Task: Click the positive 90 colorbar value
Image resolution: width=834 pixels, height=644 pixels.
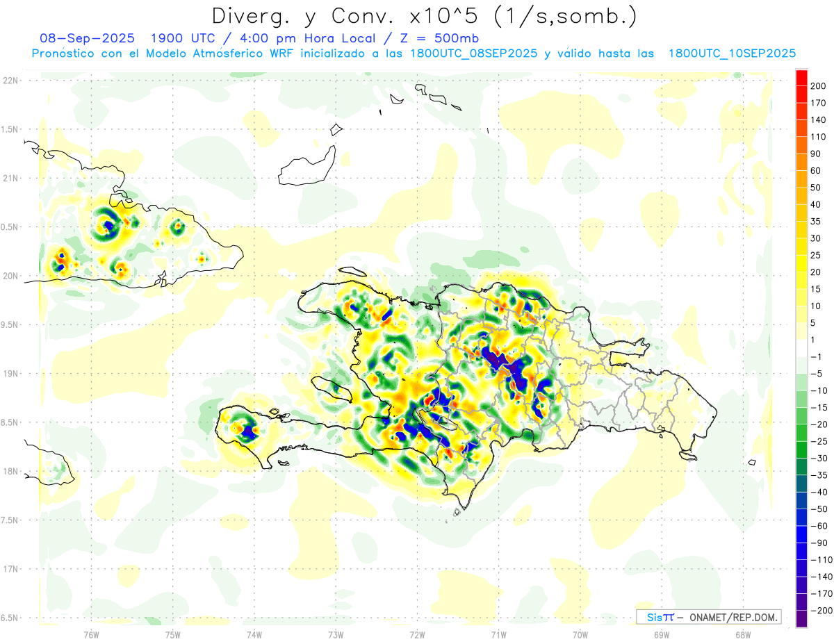Action: 816,154
